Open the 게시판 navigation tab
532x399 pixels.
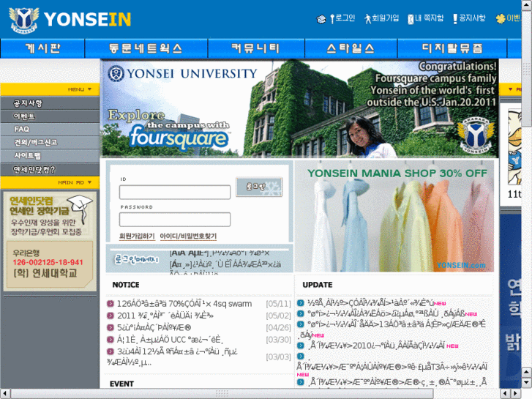point(42,48)
